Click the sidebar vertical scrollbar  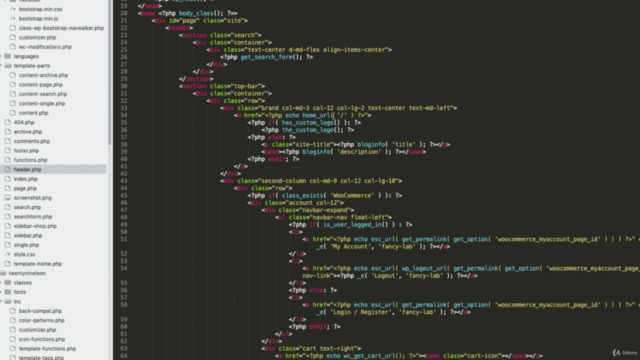pos(109,72)
